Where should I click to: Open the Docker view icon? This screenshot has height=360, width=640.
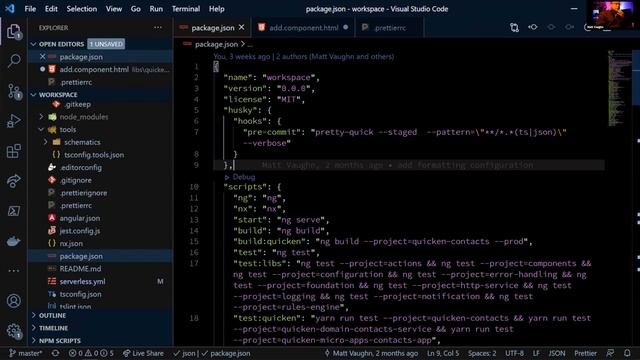pos(13,241)
